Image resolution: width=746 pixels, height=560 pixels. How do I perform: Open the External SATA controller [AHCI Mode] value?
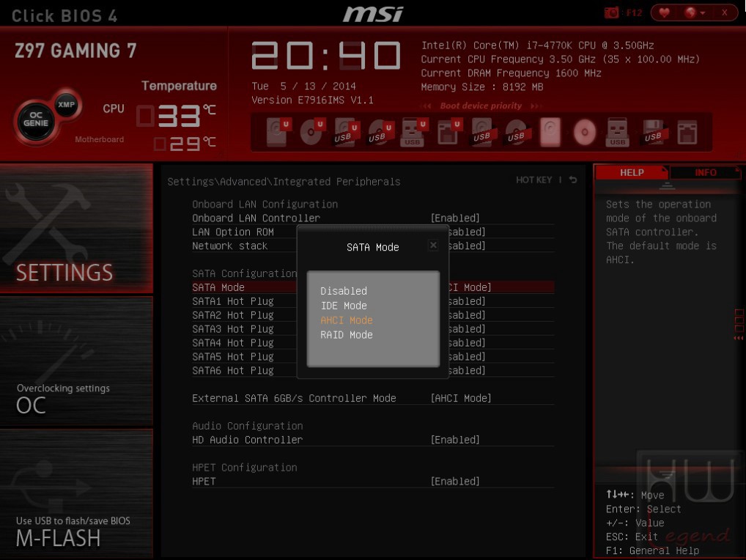(x=460, y=398)
